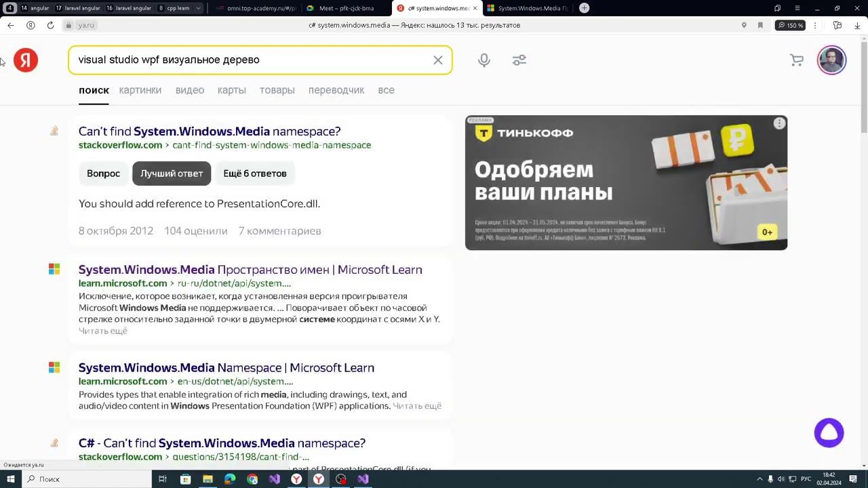Open 'Can't find System.Windows.Media namespace?' result

click(210, 131)
